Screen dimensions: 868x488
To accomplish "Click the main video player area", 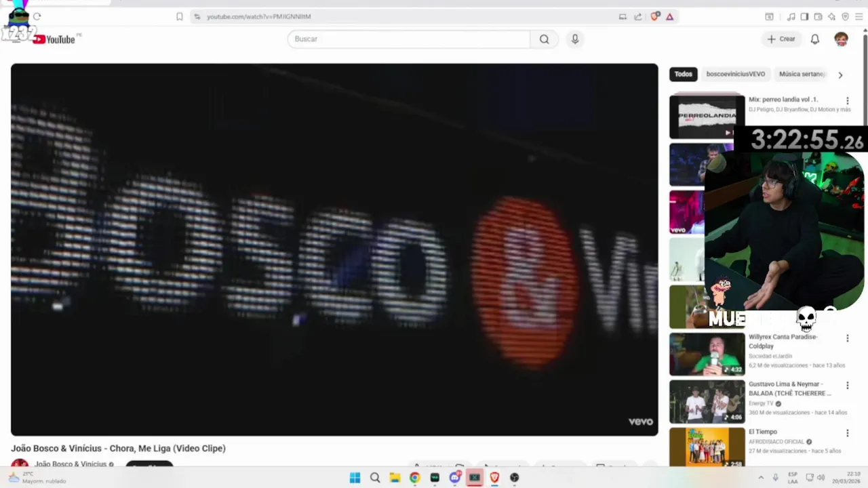I will pos(334,249).
